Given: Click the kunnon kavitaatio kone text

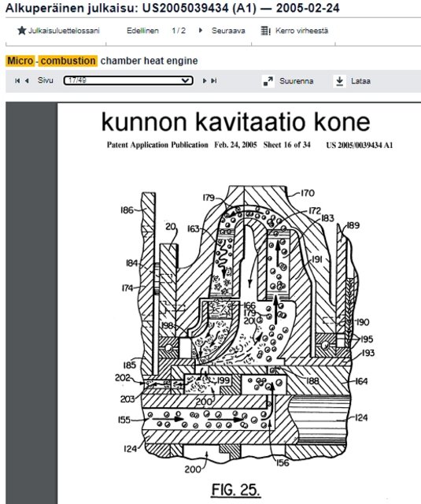Looking at the screenshot, I should [x=236, y=122].
